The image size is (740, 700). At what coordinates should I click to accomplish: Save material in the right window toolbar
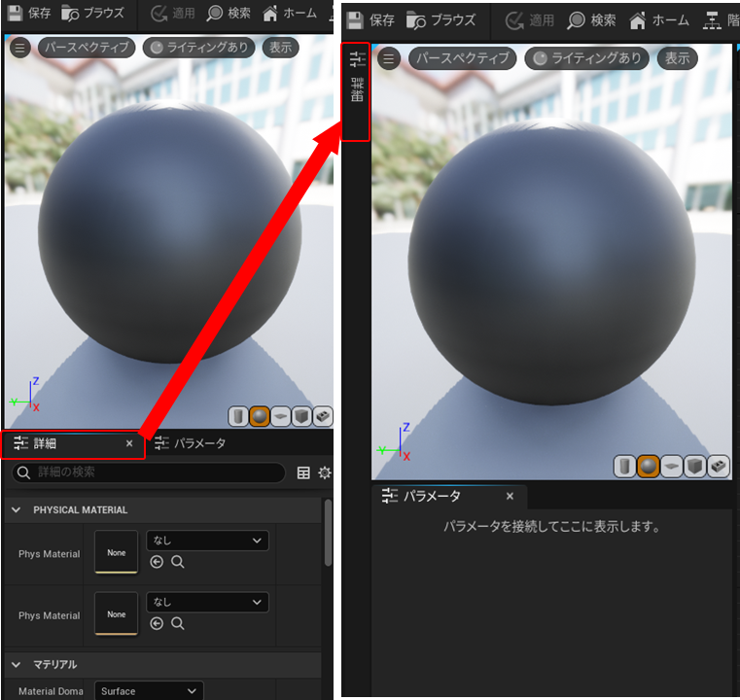[x=370, y=20]
